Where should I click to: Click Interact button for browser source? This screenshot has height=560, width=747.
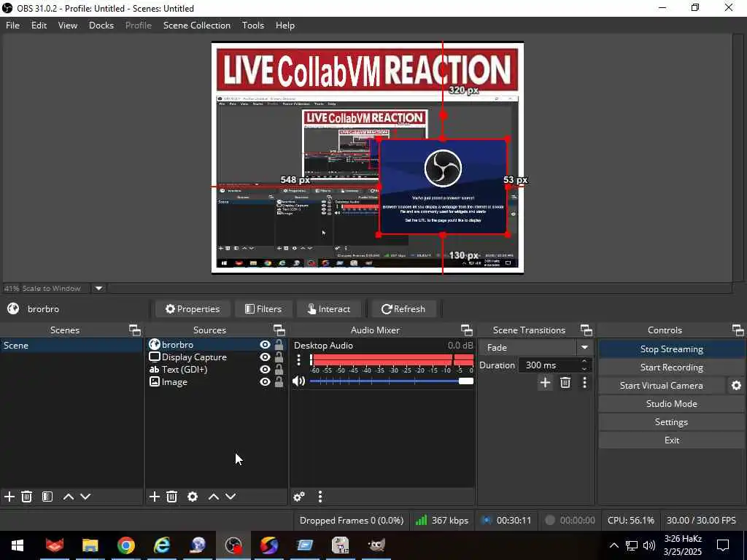tap(329, 309)
